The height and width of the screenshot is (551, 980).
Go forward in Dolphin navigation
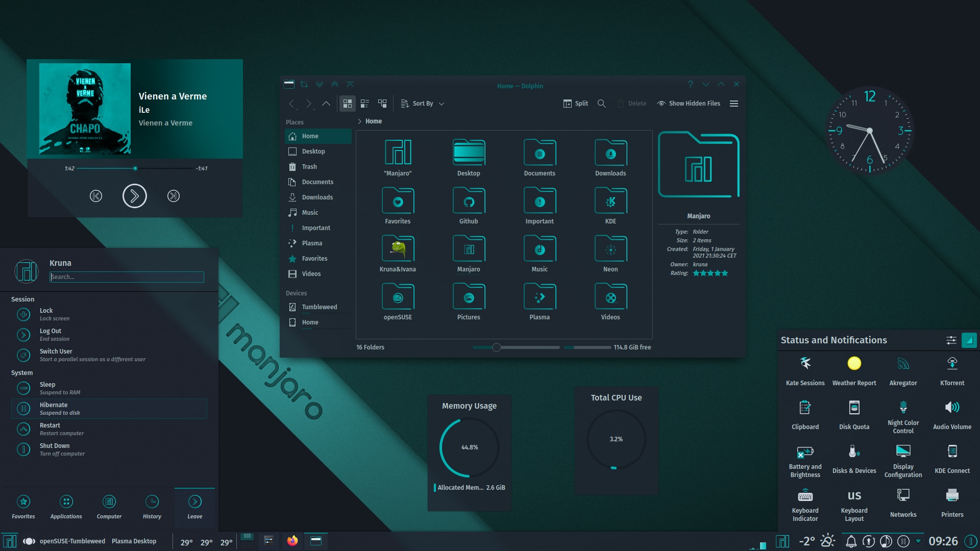coord(309,104)
